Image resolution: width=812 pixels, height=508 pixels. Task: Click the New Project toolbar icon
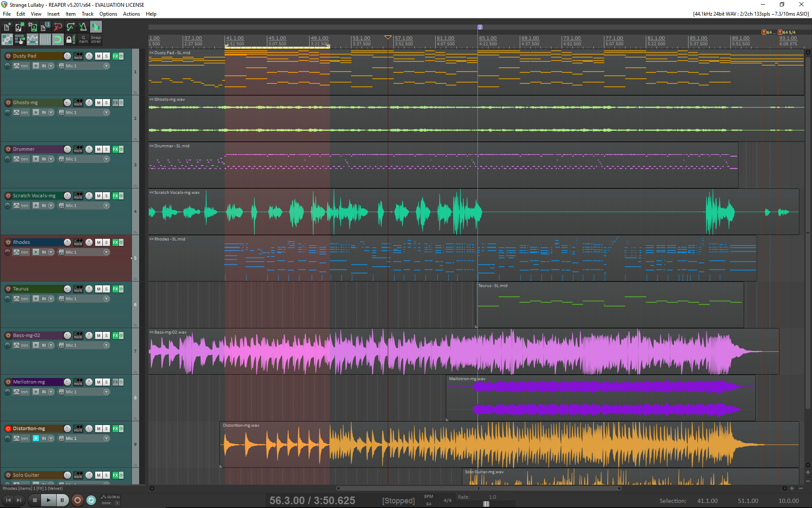pyautogui.click(x=7, y=27)
